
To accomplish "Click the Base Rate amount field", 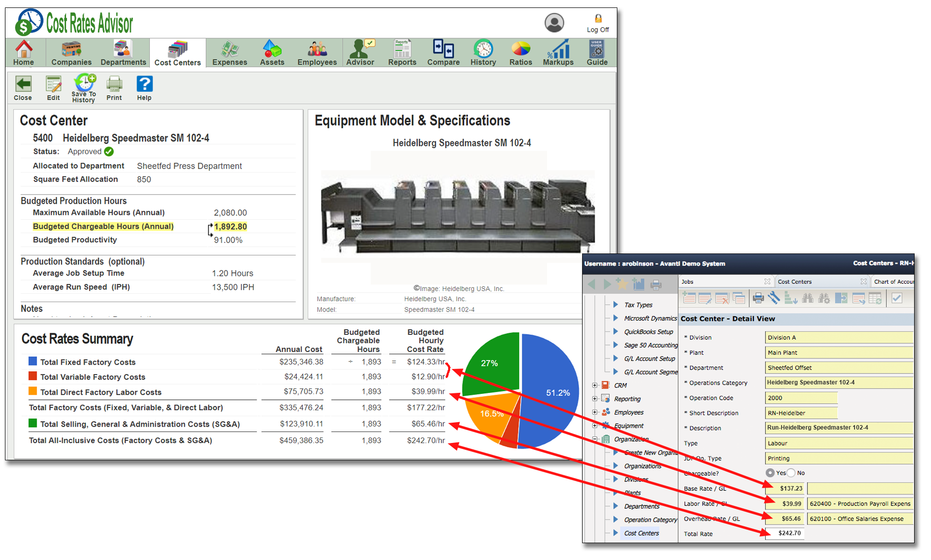I will 785,489.
